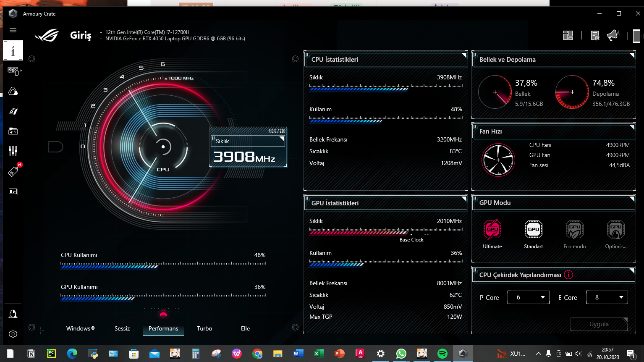Open the hamburger menu in Armoury Crate sidebar

pyautogui.click(x=13, y=30)
